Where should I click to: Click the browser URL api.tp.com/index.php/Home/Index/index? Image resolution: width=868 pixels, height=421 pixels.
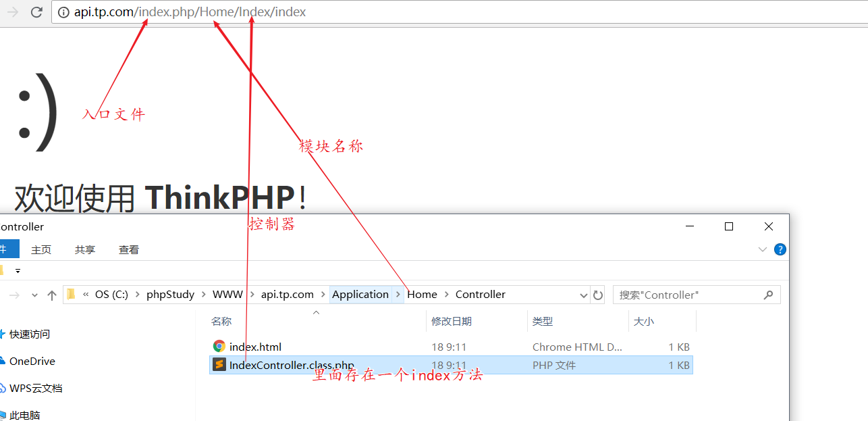(190, 12)
